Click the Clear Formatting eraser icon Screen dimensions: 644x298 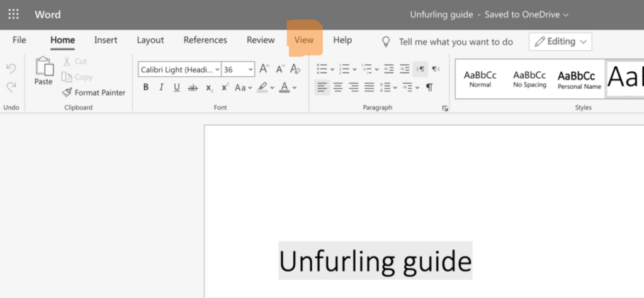coord(295,69)
